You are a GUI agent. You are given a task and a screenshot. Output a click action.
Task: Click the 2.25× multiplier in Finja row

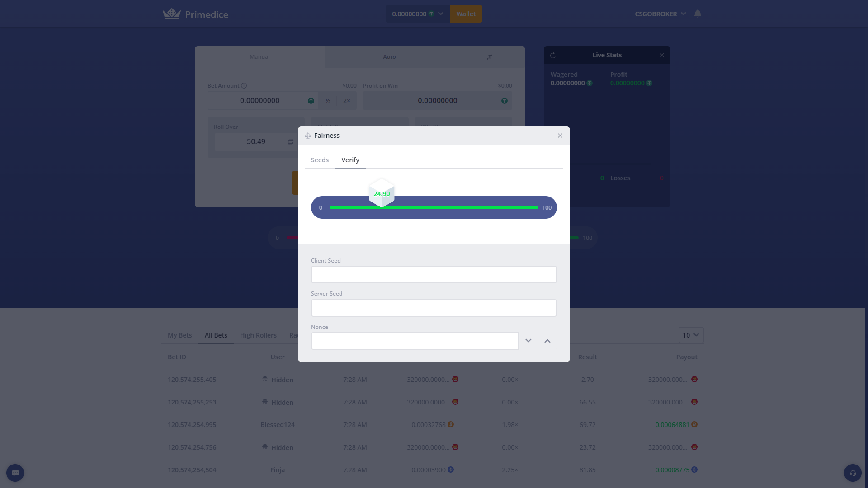point(510,470)
